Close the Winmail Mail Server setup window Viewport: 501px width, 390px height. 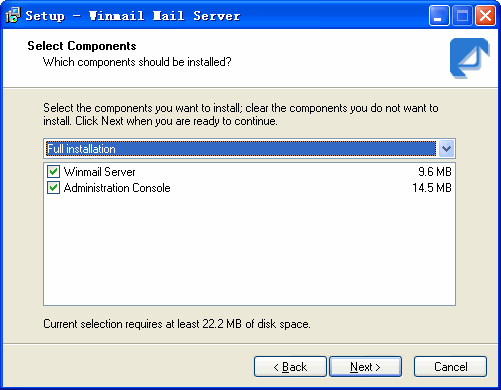click(x=485, y=16)
